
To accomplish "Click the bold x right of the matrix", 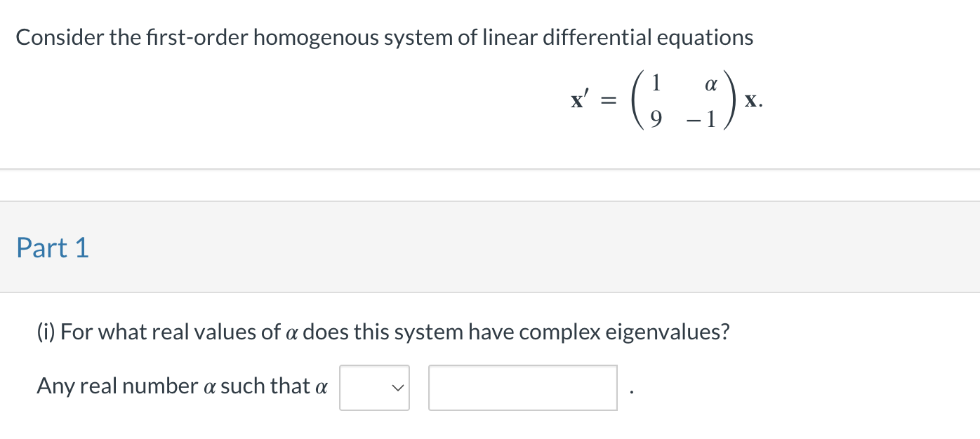I will pos(751,102).
